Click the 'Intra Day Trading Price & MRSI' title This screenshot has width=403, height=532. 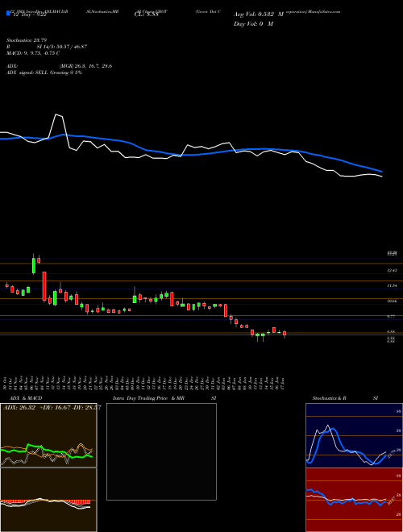[164, 398]
